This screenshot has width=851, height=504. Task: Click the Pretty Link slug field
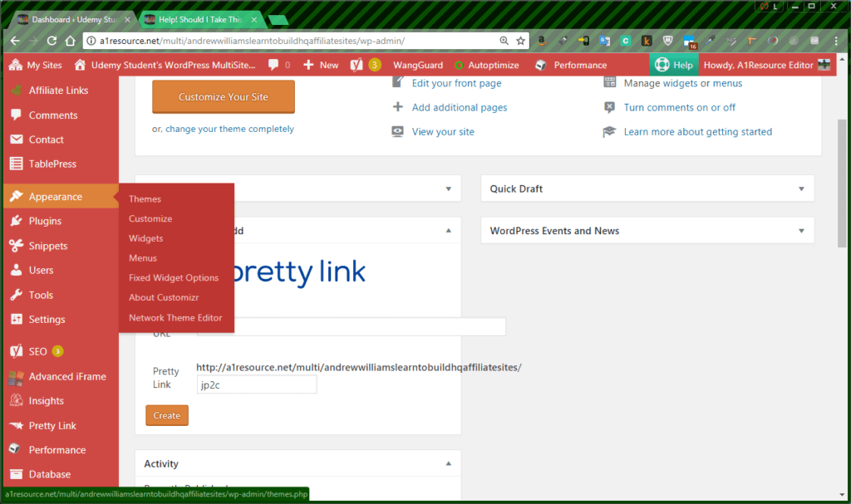[x=257, y=384]
